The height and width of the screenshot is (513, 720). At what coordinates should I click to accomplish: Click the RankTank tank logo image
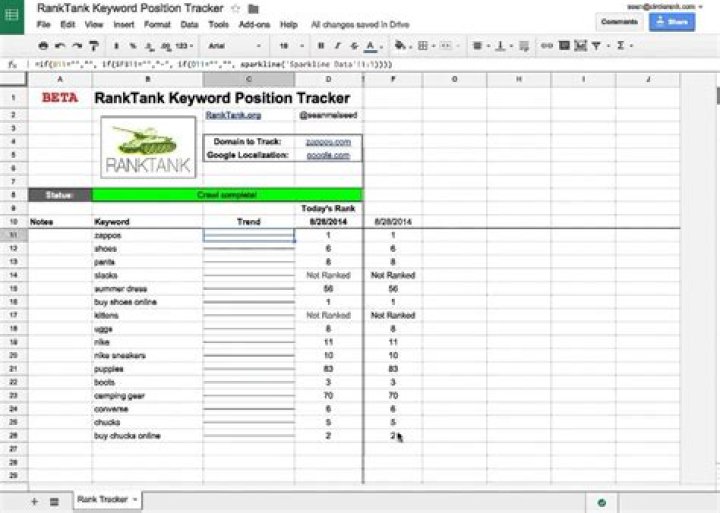pyautogui.click(x=148, y=147)
